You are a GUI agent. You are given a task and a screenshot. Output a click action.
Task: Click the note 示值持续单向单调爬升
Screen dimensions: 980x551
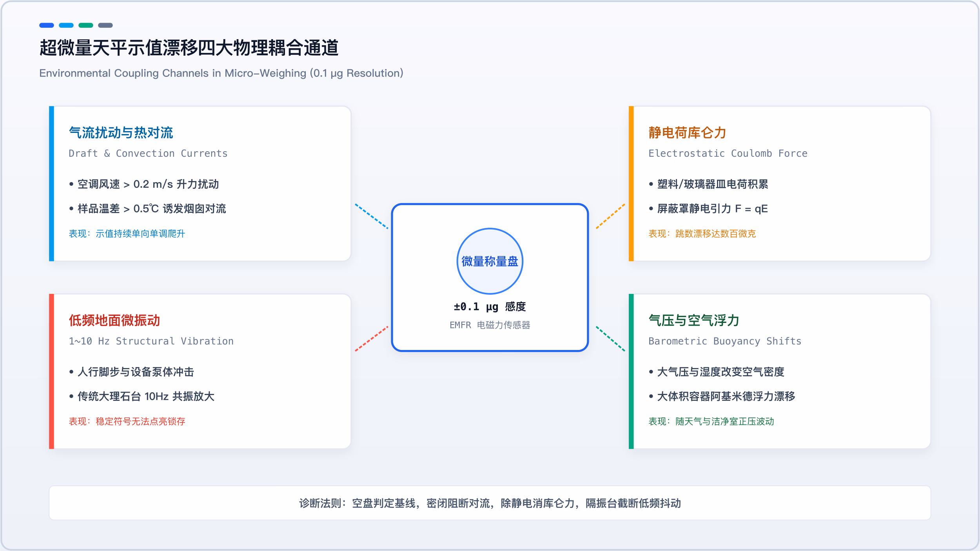click(127, 234)
